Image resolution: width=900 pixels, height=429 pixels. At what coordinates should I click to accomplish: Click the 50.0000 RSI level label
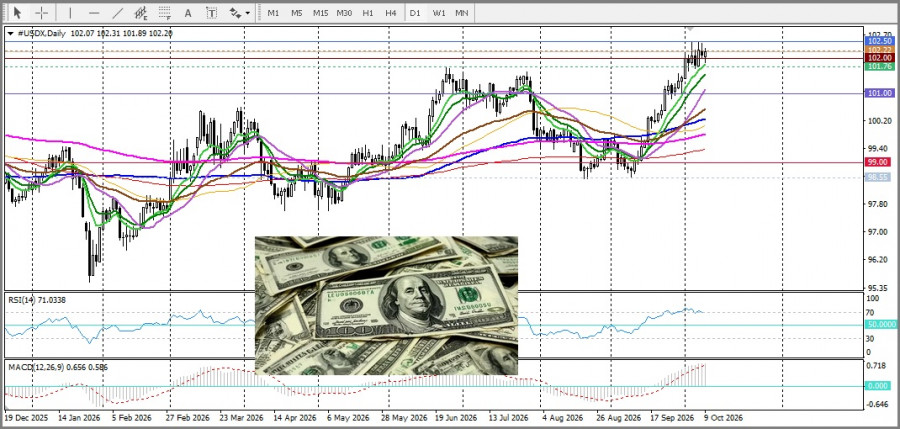pyautogui.click(x=879, y=326)
